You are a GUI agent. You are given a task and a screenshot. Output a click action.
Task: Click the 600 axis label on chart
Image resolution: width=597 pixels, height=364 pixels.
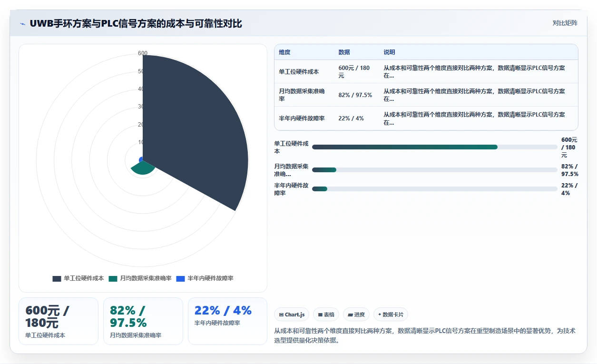143,53
